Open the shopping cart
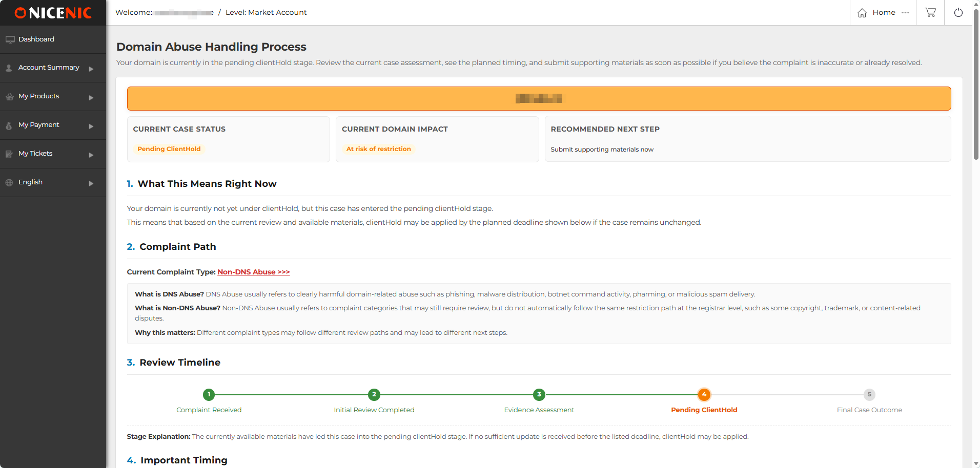Screen dimensions: 980x468 click(x=930, y=12)
